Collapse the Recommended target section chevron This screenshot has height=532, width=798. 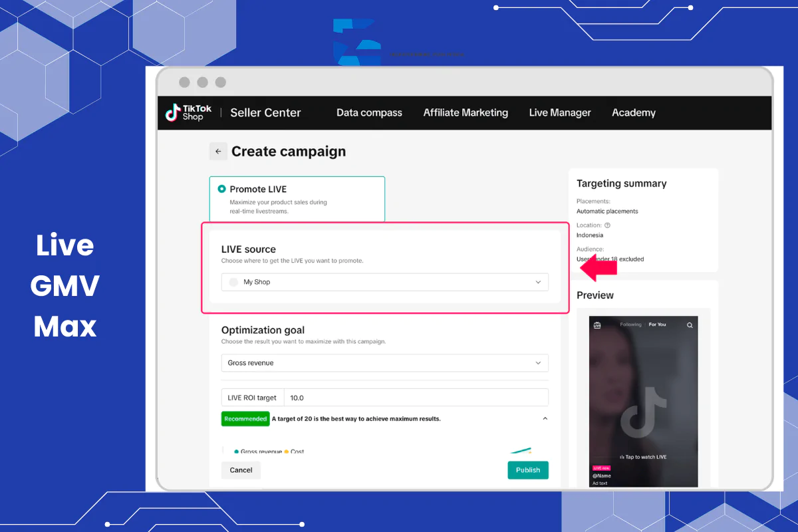pos(545,419)
